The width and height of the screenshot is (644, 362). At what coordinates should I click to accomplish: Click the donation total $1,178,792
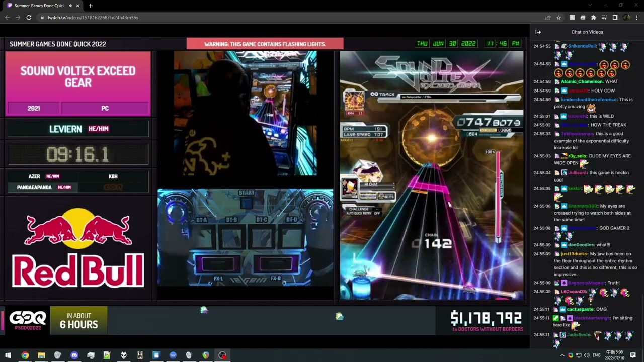(x=486, y=318)
